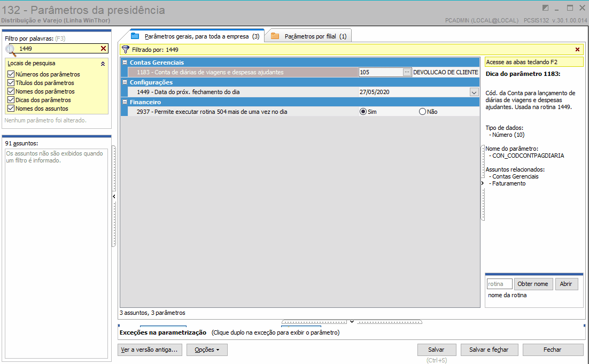The image size is (589, 364).
Task: Click the funnel icon beside Filtrado por
Action: 126,50
